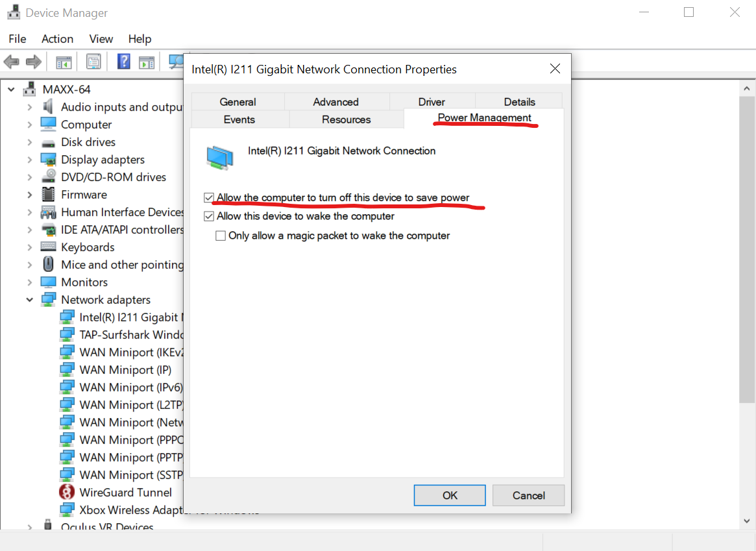Image resolution: width=756 pixels, height=551 pixels.
Task: Switch to the Resources tab
Action: (x=346, y=119)
